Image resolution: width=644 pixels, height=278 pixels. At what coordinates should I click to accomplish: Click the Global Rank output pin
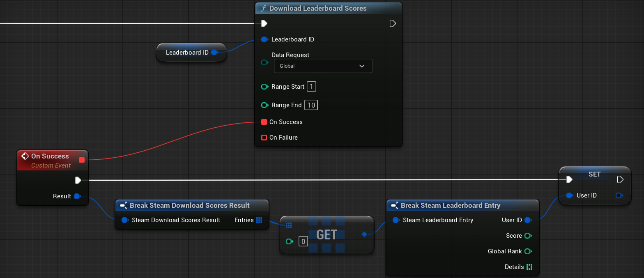pos(528,251)
